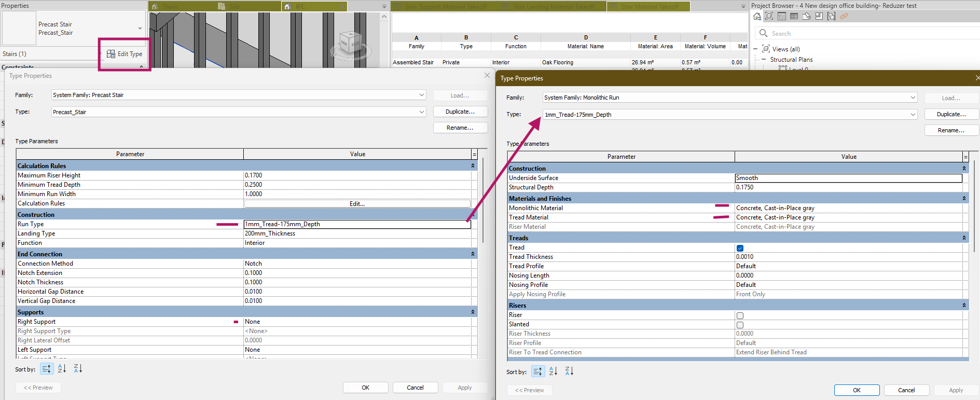The height and width of the screenshot is (400, 980).
Task: Click the overlapping squares icon in Project Browser toolbar
Action: click(819, 16)
